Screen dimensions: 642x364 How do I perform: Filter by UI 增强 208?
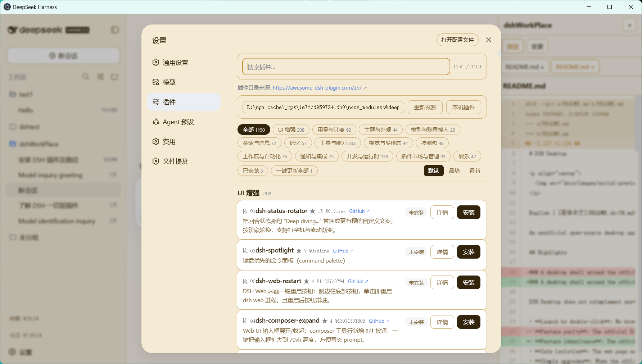[x=291, y=130]
